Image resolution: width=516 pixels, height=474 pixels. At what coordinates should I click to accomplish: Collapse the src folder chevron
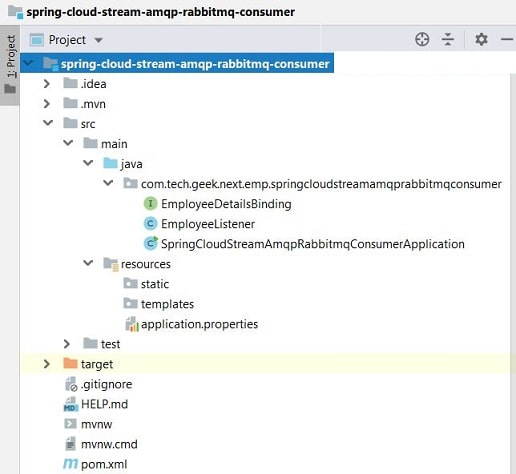pos(48,123)
